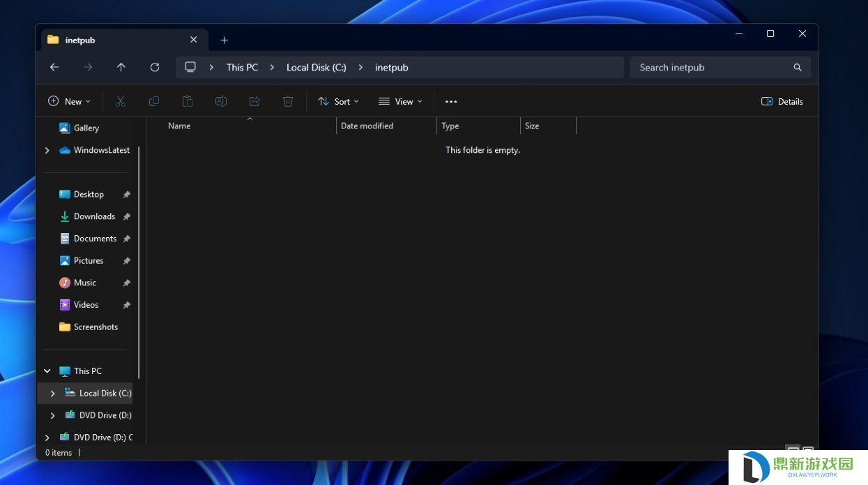Add a new tab with plus button

224,40
